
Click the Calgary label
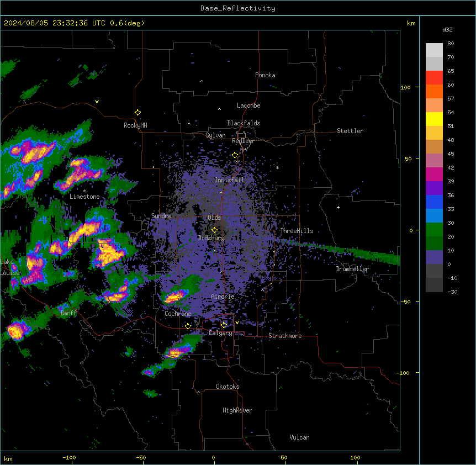pos(220,333)
